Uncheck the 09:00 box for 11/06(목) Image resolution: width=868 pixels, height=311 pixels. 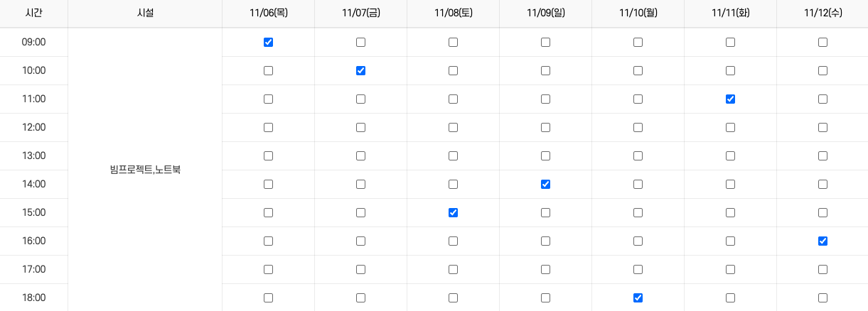coord(268,43)
